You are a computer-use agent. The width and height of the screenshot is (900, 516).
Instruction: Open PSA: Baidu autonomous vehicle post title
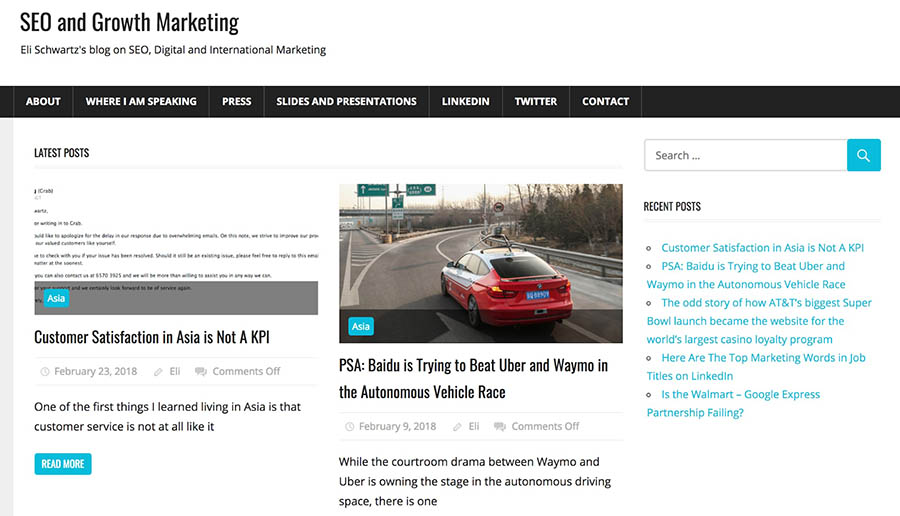(473, 378)
